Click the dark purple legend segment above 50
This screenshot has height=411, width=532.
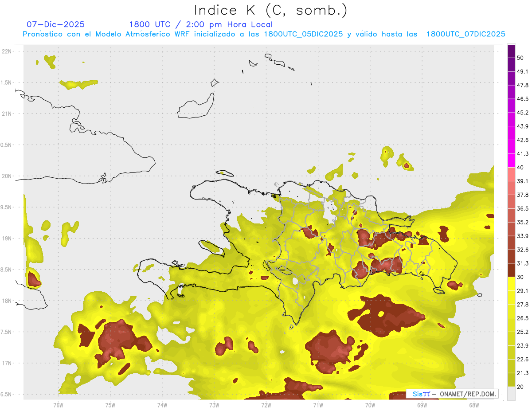coord(511,51)
